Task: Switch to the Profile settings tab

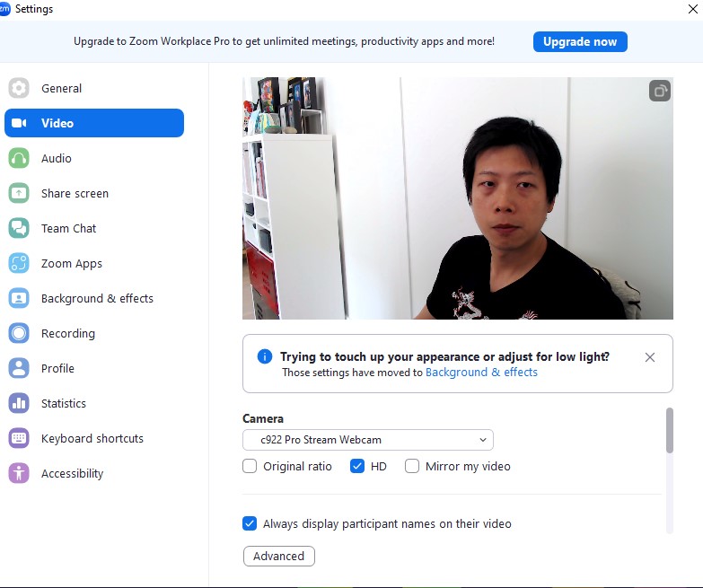Action: pyautogui.click(x=57, y=368)
